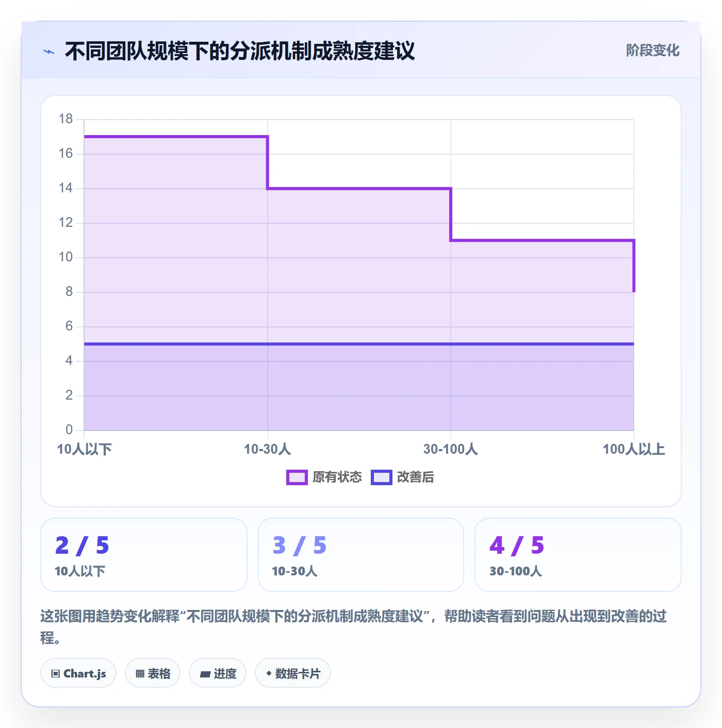Click the 阶段变化 label in the header
Screen dimensions: 722x728
point(653,51)
